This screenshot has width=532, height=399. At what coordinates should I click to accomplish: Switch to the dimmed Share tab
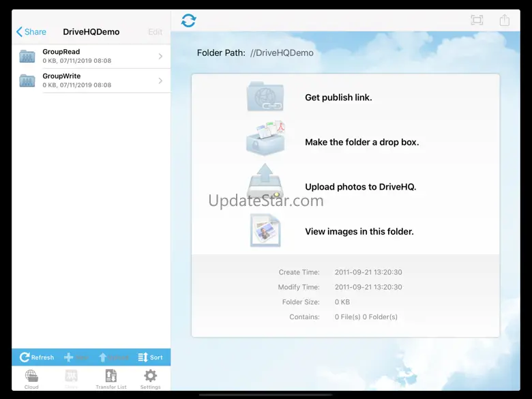click(x=71, y=379)
